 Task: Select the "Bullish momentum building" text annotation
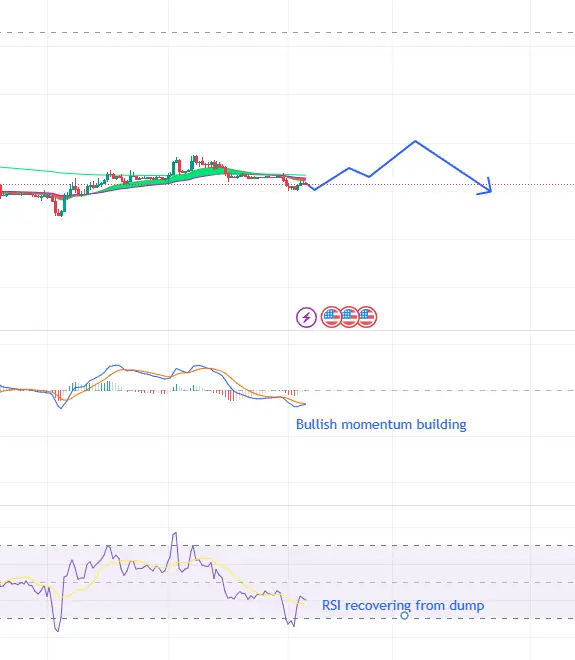(x=381, y=424)
